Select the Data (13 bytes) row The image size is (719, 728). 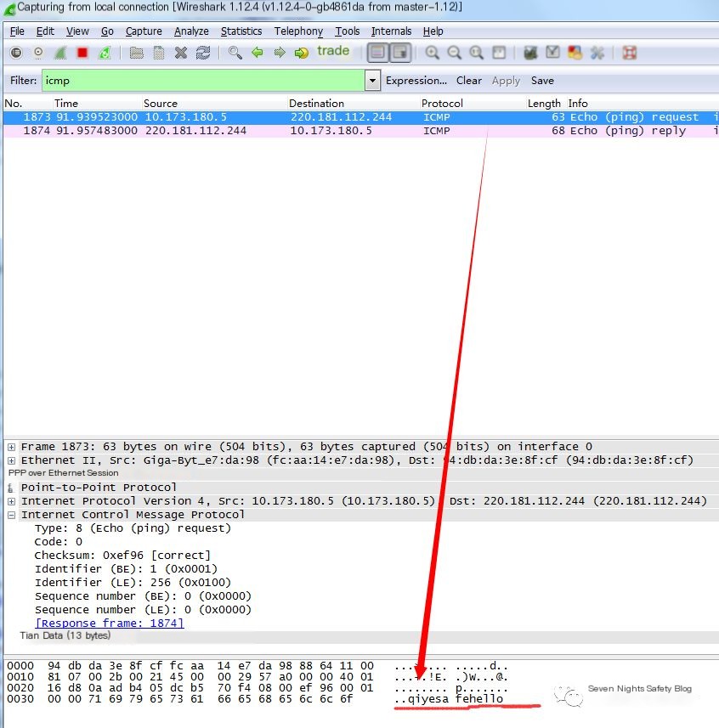point(361,635)
